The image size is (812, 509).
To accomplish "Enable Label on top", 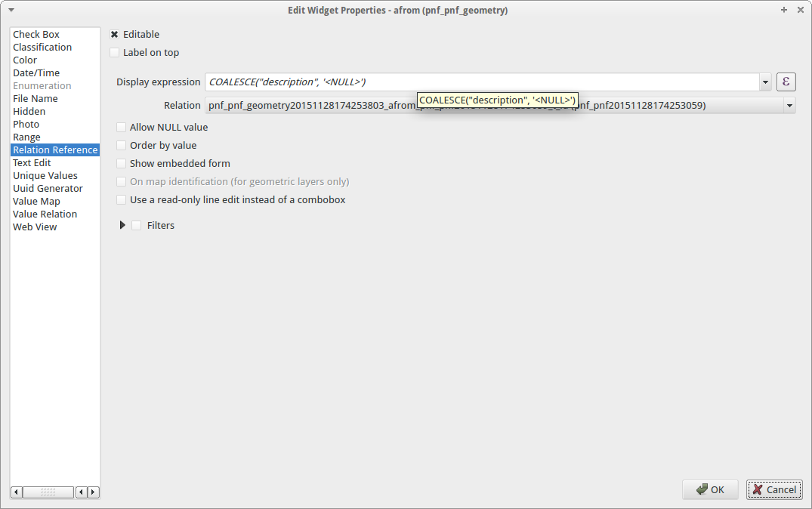I will (115, 52).
